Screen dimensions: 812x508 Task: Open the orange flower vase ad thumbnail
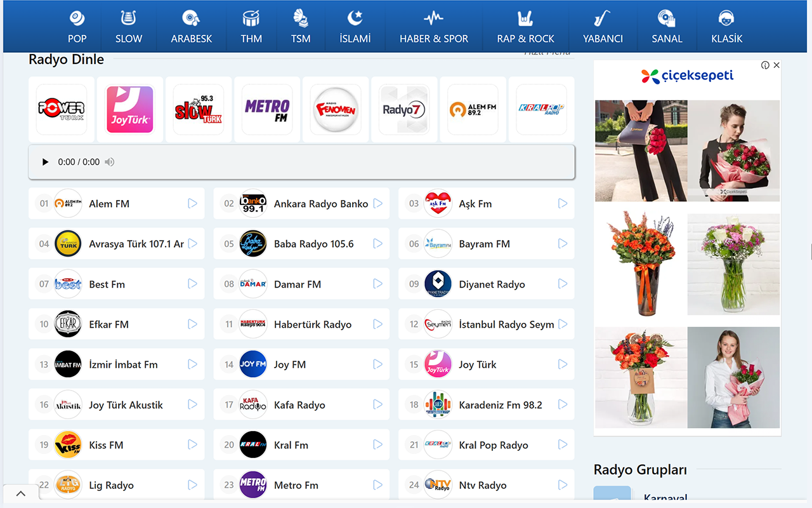point(641,264)
